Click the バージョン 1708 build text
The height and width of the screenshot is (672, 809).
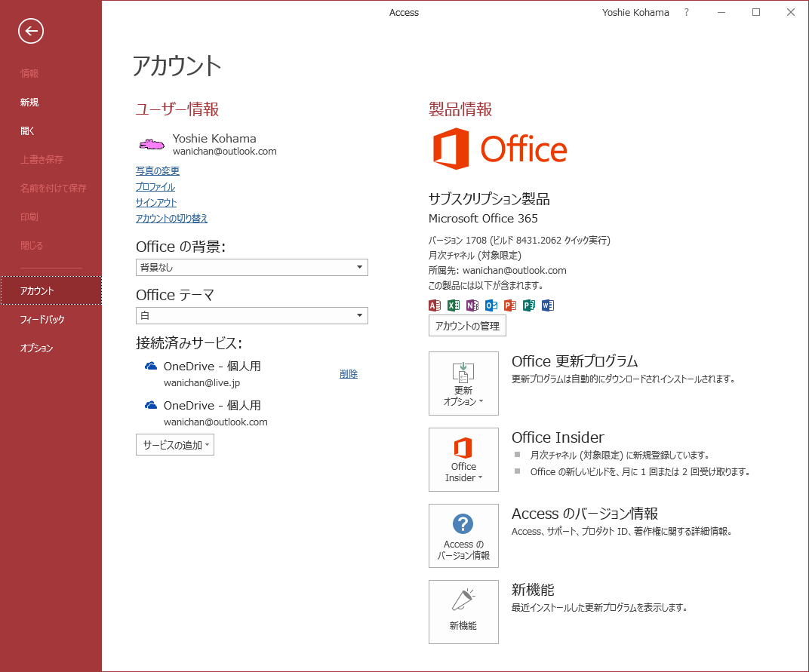pyautogui.click(x=519, y=241)
